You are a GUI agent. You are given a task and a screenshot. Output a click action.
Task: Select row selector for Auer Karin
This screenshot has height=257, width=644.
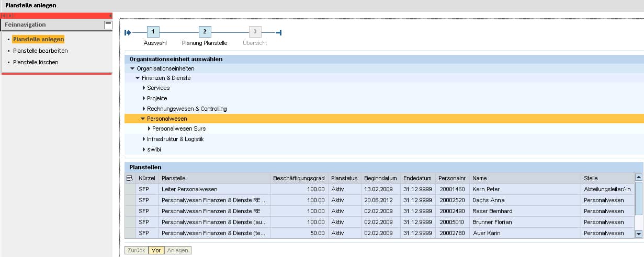click(x=130, y=233)
